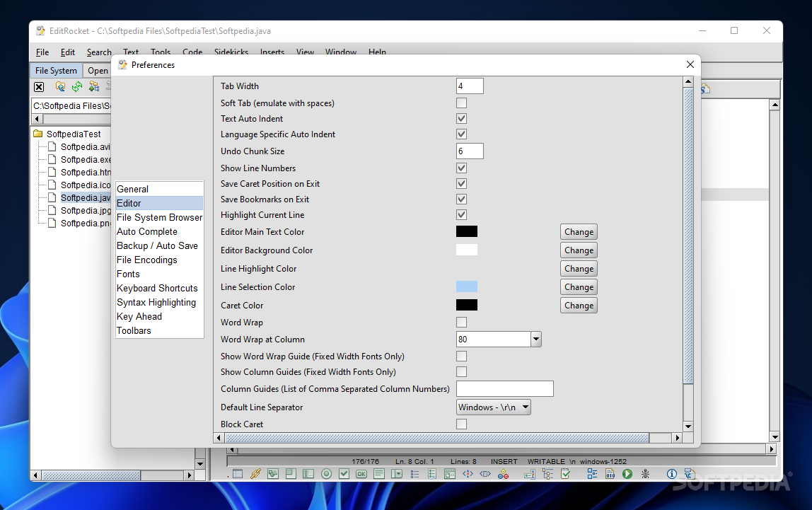Image resolution: width=812 pixels, height=510 pixels.
Task: Uncheck Save Bookmarks on Exit
Action: pos(461,199)
